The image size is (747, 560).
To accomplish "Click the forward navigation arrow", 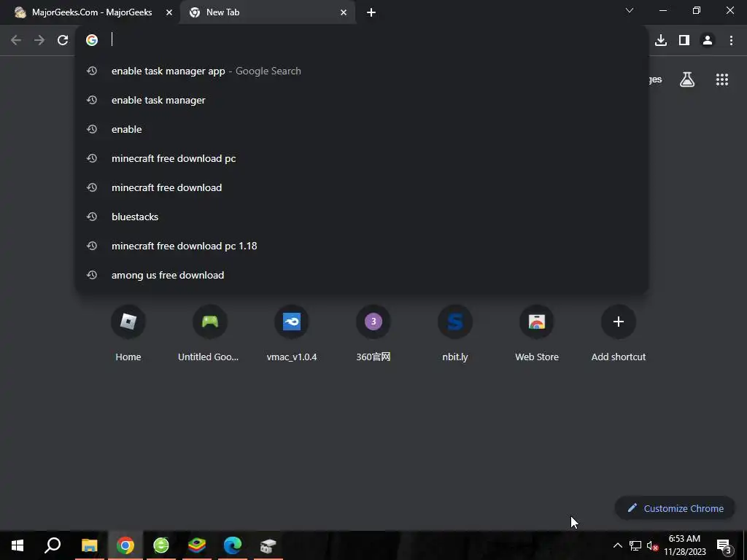I will click(x=39, y=41).
